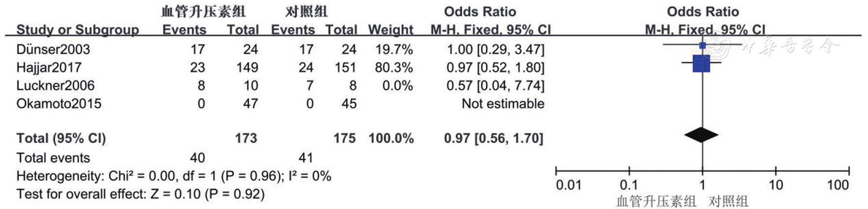Click the Weight column header
This screenshot has height=209, width=868.
(391, 30)
